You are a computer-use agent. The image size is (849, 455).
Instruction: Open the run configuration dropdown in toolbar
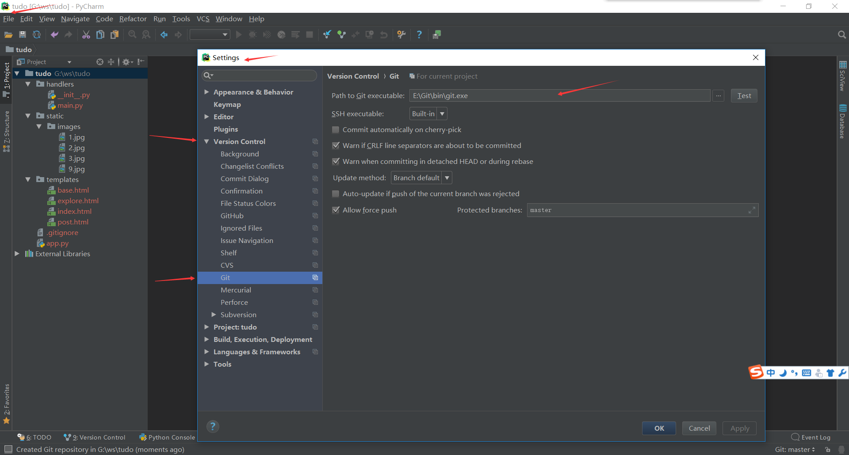tap(210, 35)
